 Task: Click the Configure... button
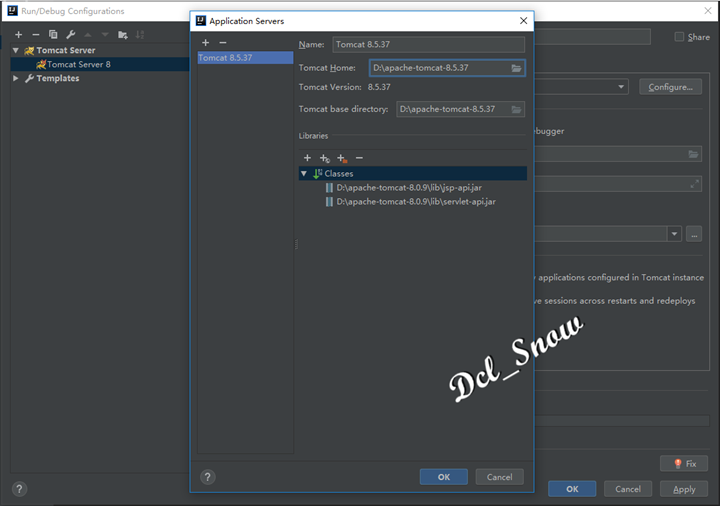coord(670,87)
